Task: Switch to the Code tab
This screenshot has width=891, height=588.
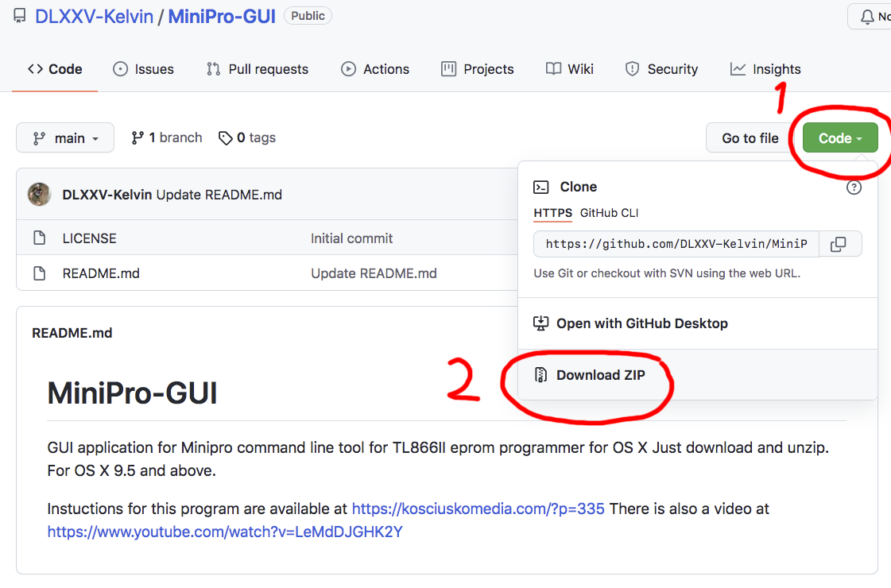Action: click(55, 69)
